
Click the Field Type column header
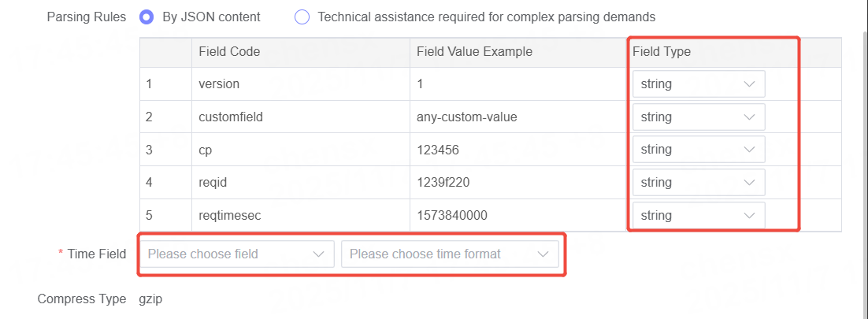[662, 51]
